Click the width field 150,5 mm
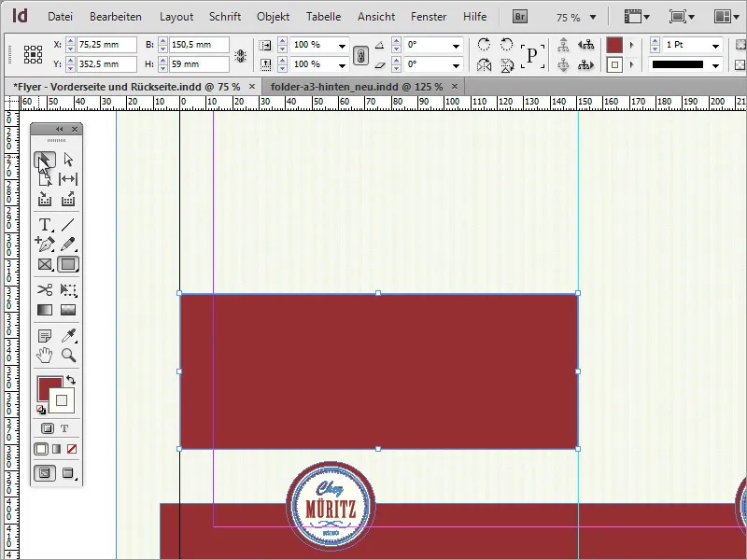This screenshot has height=560, width=747. click(199, 45)
